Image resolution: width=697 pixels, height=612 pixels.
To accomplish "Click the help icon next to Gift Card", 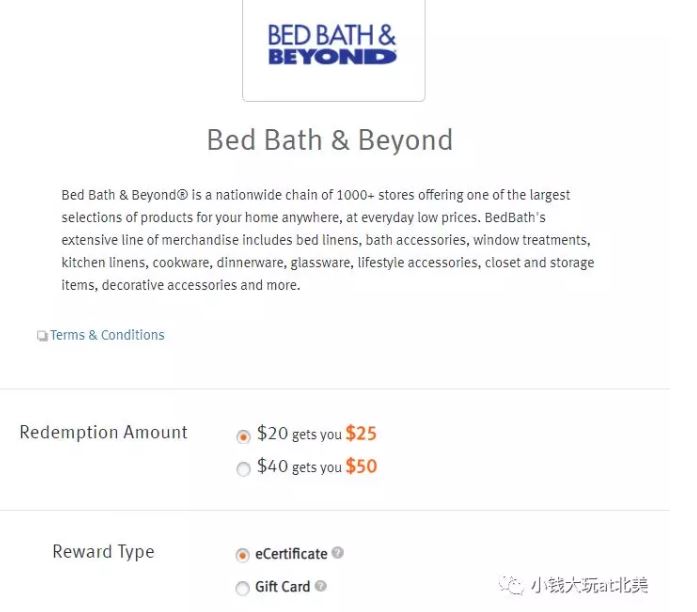I will 321,586.
